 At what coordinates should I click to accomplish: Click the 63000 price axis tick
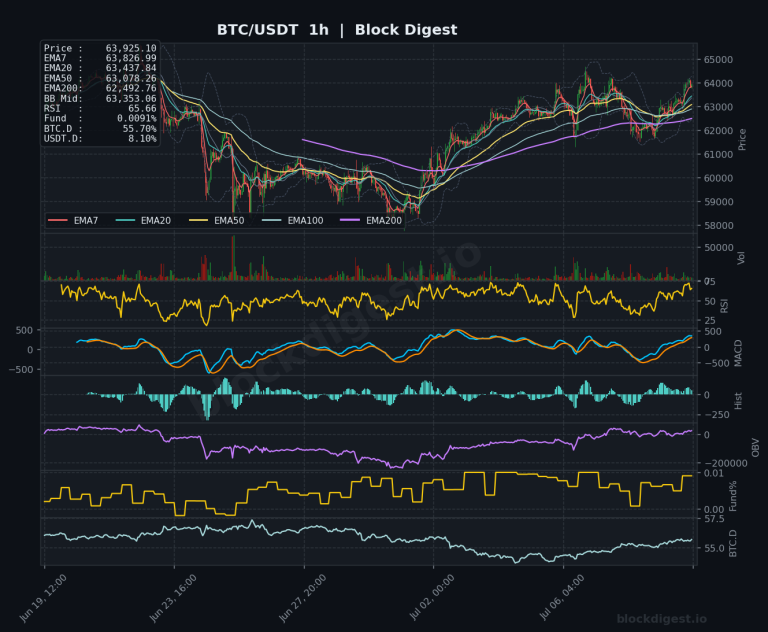pos(719,107)
